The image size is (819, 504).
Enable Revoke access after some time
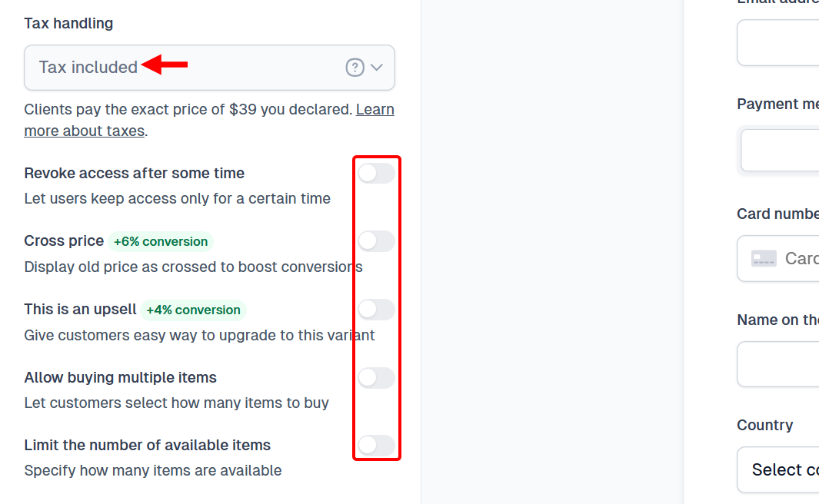click(376, 173)
